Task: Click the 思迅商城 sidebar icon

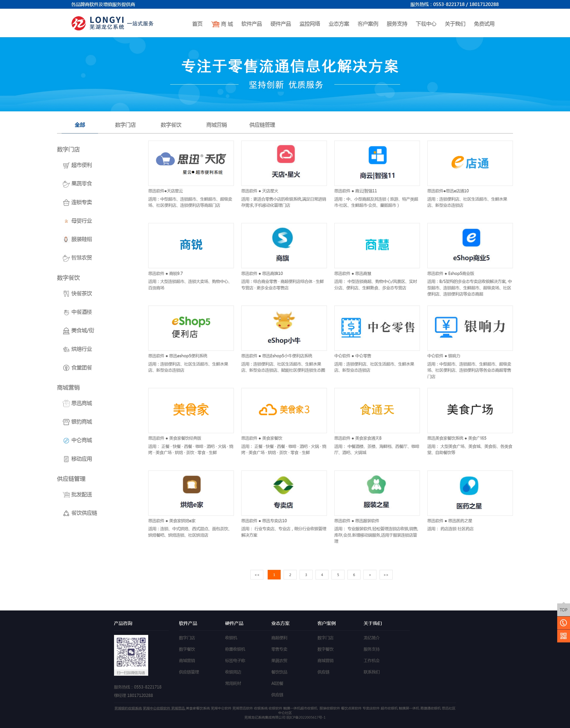Action: 66,404
